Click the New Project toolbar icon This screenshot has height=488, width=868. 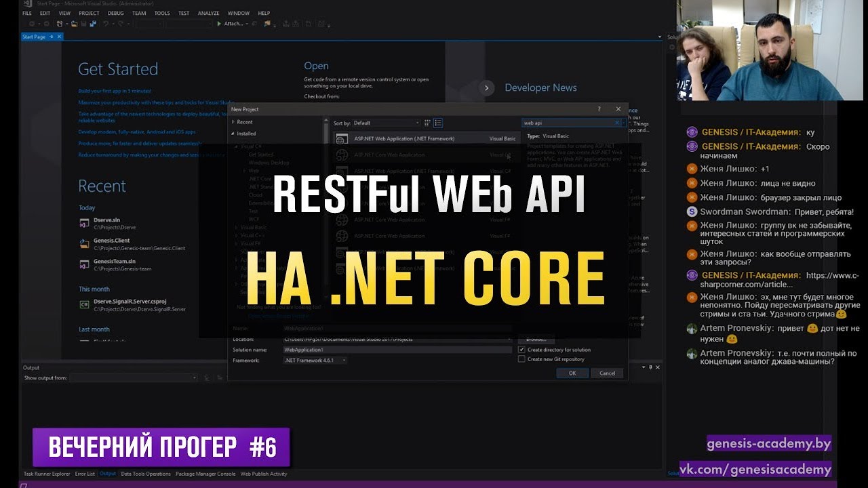(x=60, y=24)
